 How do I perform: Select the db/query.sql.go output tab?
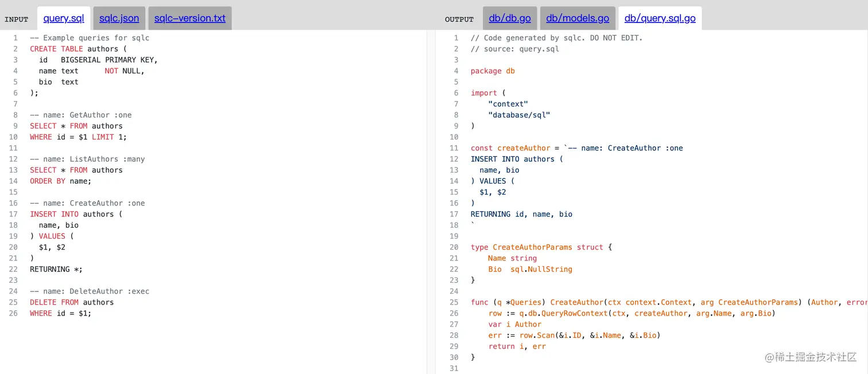click(660, 18)
